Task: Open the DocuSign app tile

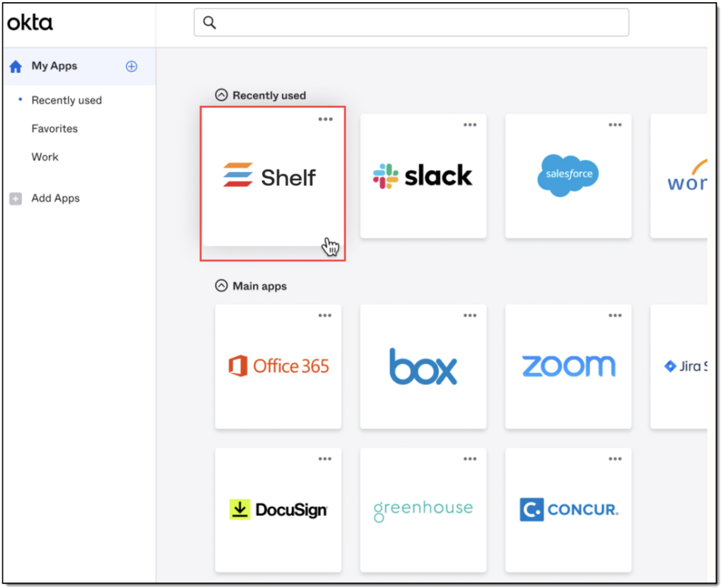Action: (x=278, y=510)
